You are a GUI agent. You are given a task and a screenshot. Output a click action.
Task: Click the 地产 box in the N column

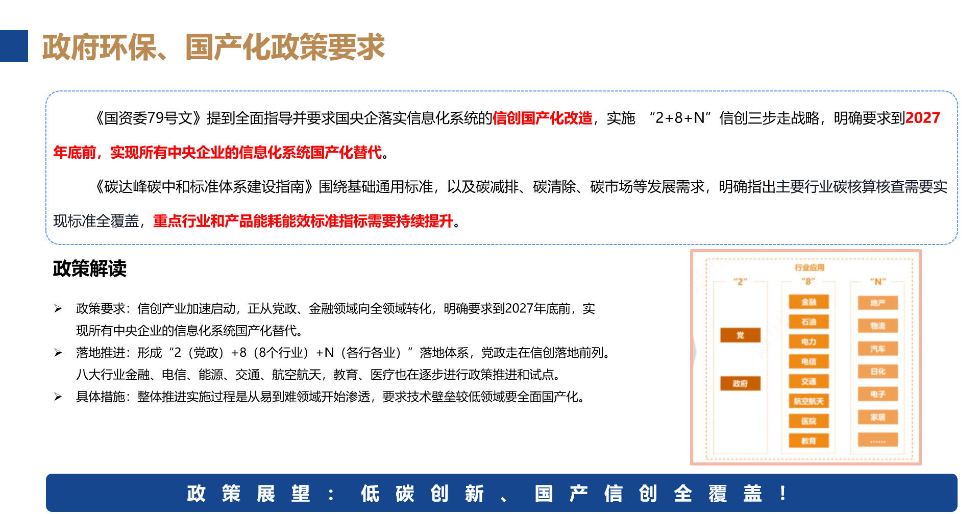click(x=877, y=303)
